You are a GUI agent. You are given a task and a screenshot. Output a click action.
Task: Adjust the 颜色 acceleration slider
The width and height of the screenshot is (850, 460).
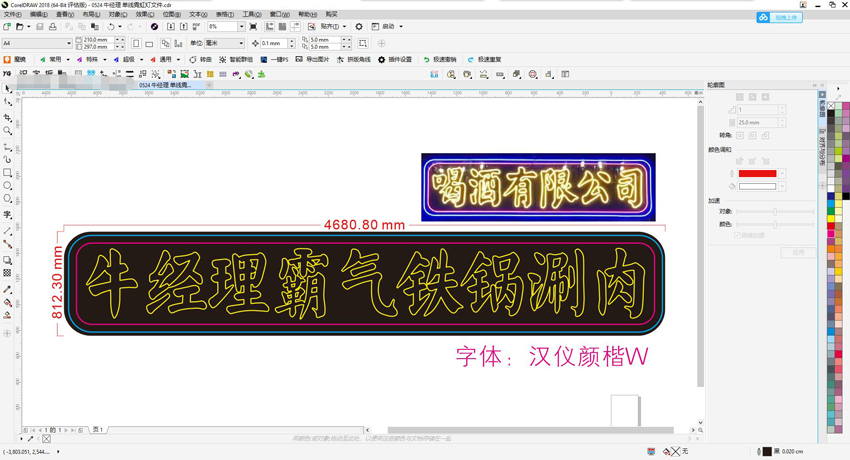(775, 224)
